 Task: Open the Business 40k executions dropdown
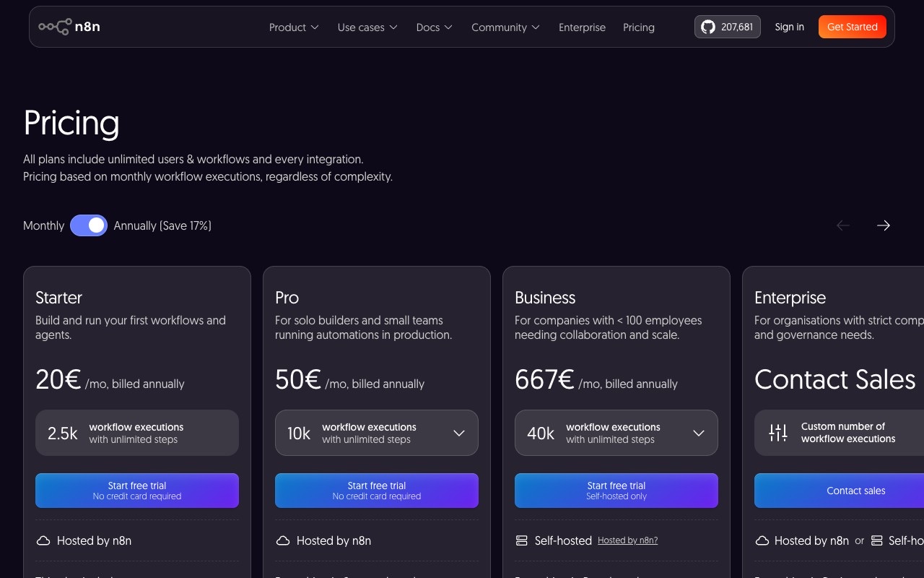616,433
